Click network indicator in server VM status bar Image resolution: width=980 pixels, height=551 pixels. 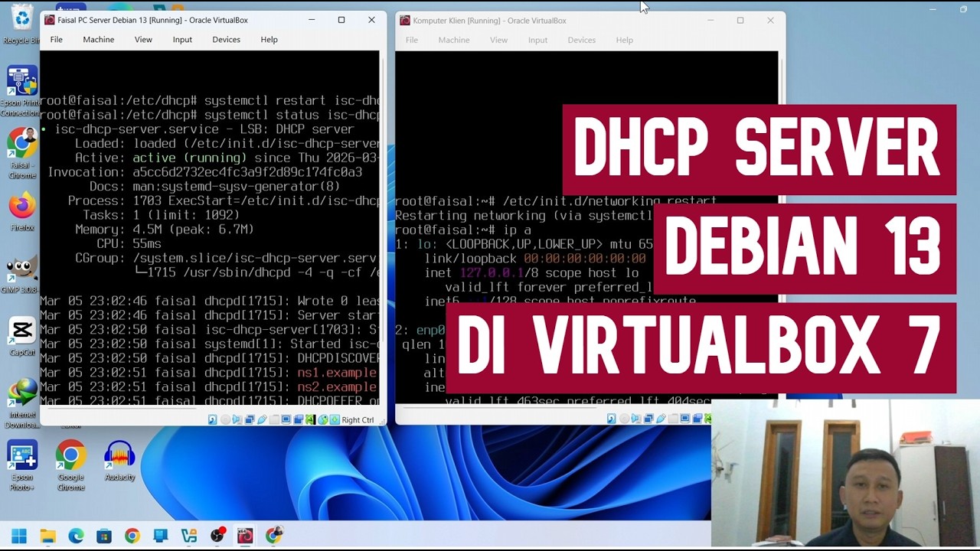coord(250,419)
